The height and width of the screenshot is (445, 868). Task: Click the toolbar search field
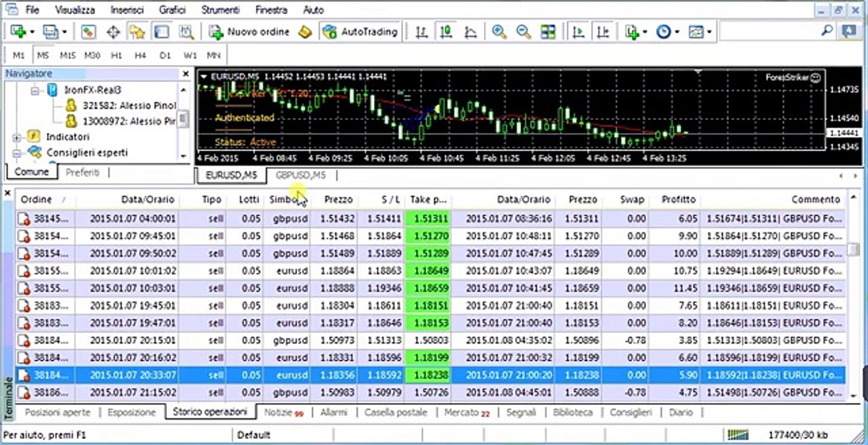click(x=770, y=30)
